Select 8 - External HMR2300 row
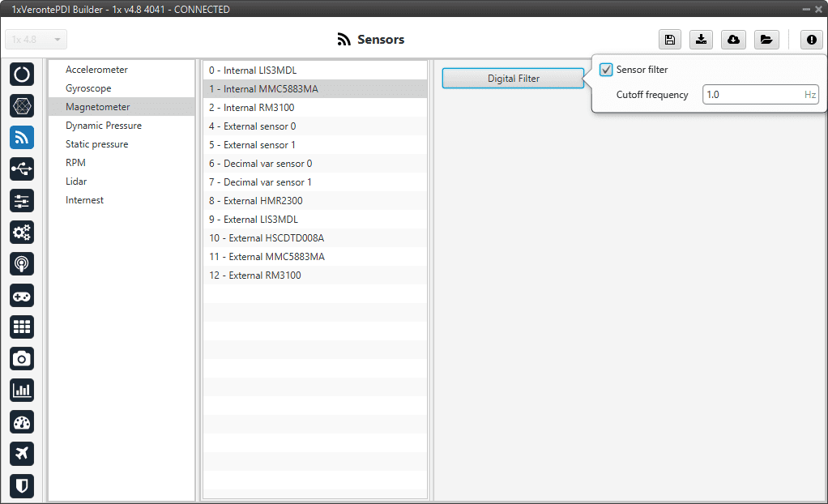The image size is (828, 504). click(x=314, y=201)
